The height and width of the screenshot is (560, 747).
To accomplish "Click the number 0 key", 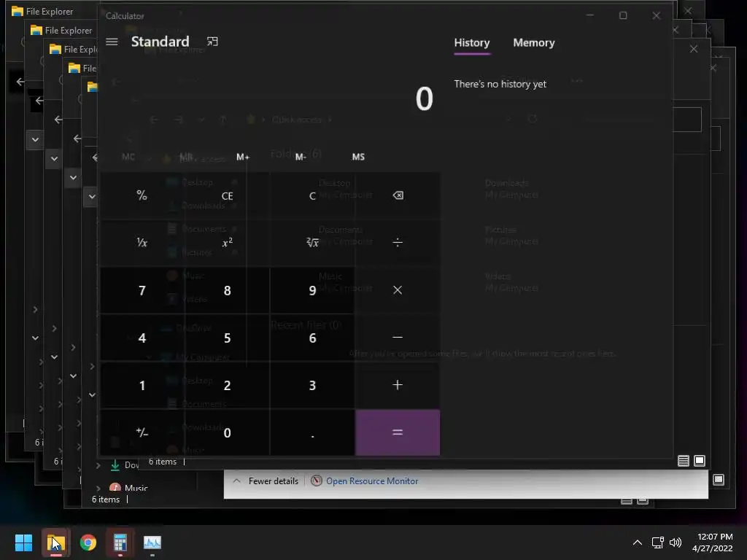I will coord(228,432).
